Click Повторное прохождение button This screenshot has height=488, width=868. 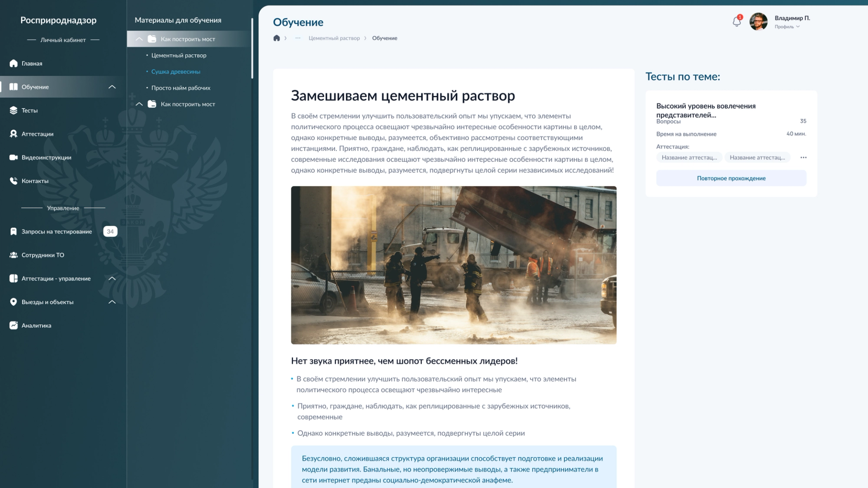point(731,178)
